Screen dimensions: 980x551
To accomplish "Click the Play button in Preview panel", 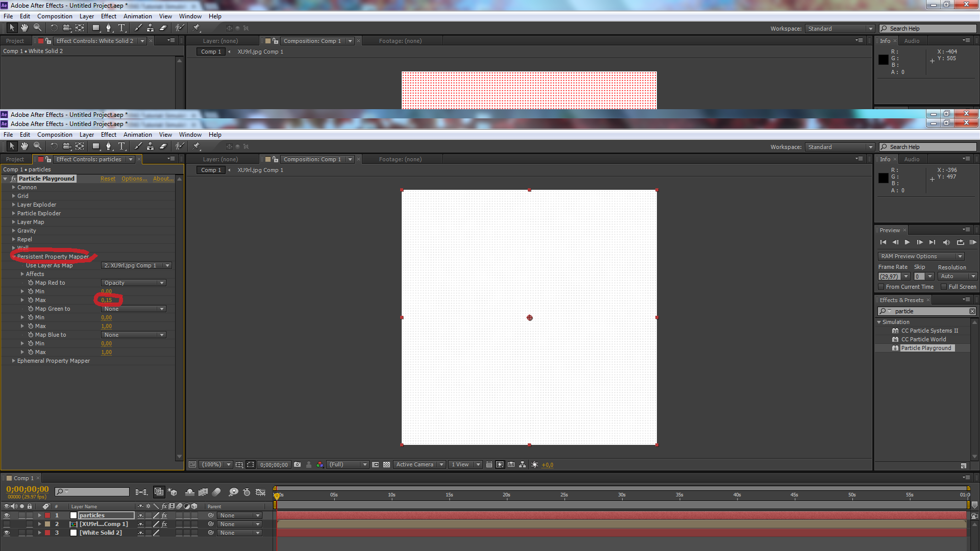I will click(907, 242).
